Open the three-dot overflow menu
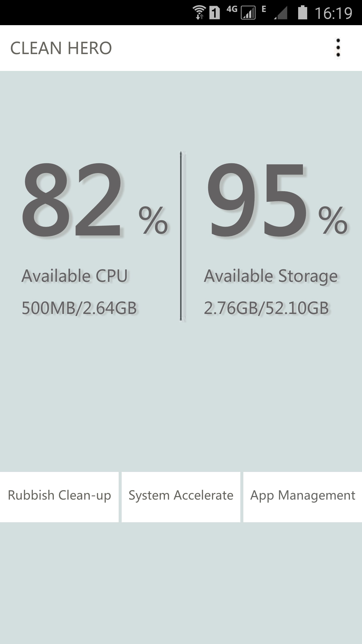The height and width of the screenshot is (644, 362). [x=338, y=48]
